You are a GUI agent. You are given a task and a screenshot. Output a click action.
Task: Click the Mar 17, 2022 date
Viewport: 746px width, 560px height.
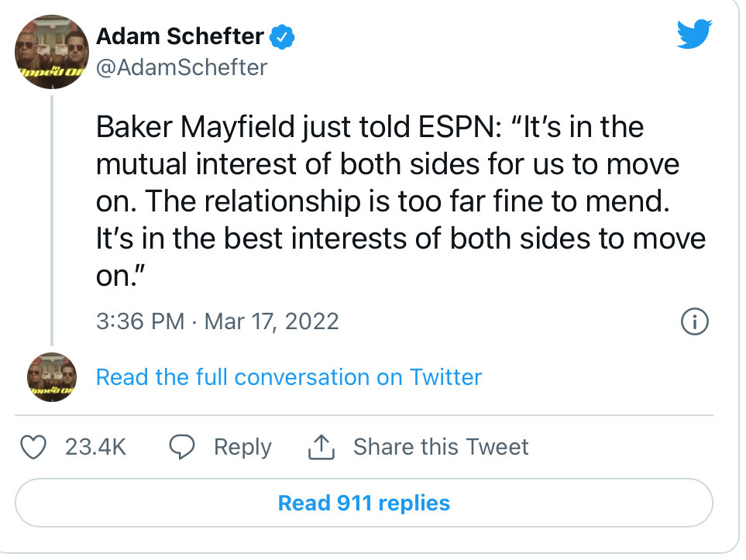pyautogui.click(x=271, y=321)
